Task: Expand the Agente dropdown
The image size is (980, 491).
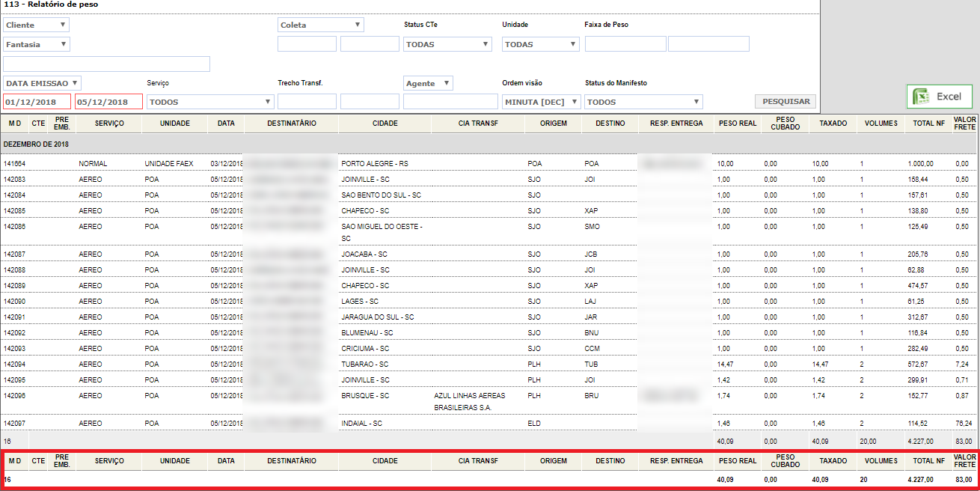Action: click(x=428, y=83)
